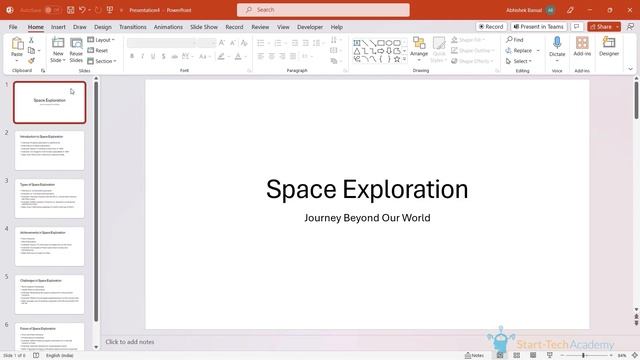Click the Cut scissors icon

31,40
